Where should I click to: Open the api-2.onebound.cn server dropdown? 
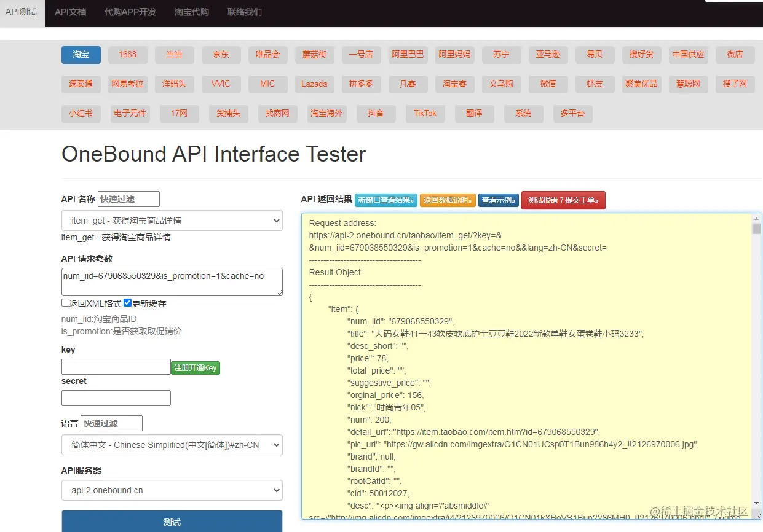click(172, 490)
